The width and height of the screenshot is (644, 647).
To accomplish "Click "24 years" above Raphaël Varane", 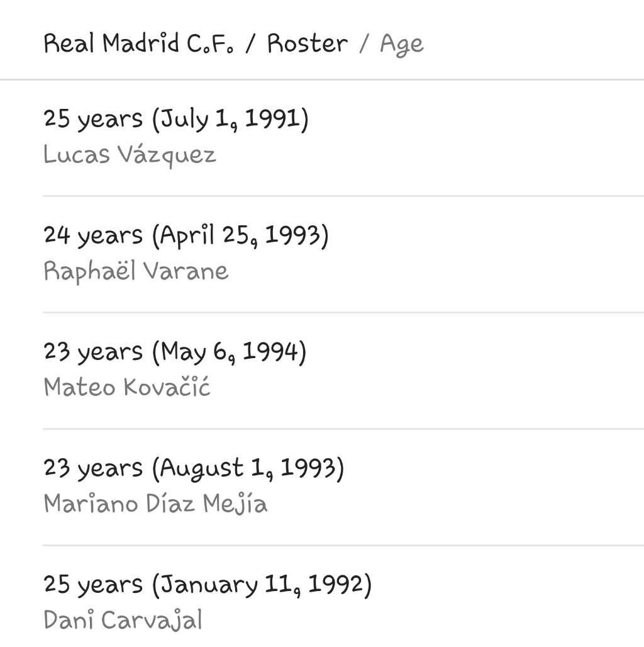I will coord(93,235).
